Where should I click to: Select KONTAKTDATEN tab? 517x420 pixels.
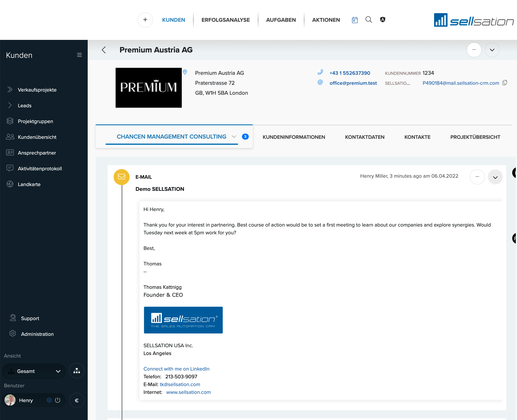coord(365,137)
